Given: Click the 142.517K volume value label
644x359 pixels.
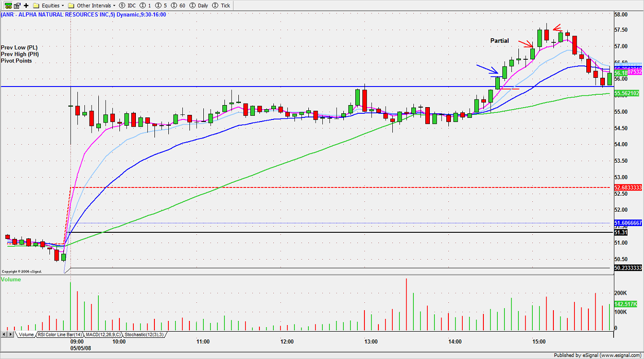Looking at the screenshot, I should 626,304.
